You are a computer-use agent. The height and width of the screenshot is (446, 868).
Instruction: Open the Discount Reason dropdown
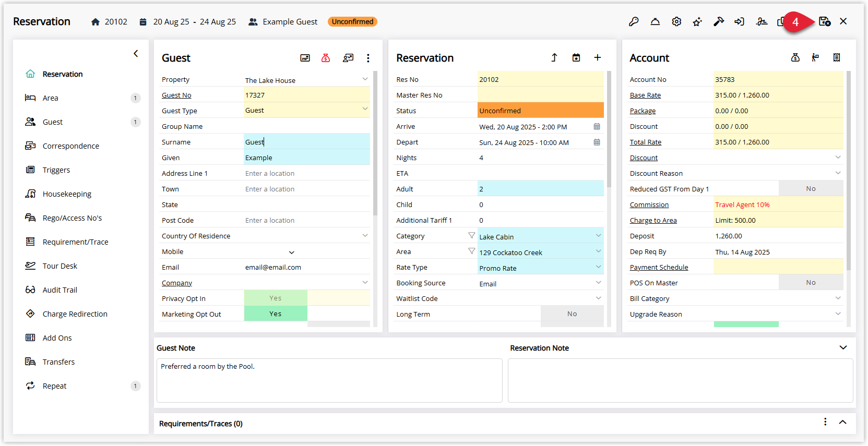point(838,173)
